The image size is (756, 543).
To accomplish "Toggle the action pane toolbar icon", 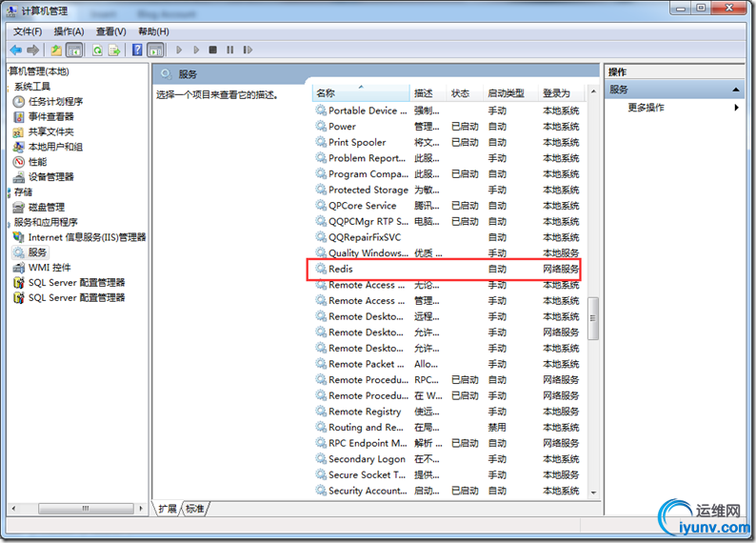I will click(x=155, y=50).
